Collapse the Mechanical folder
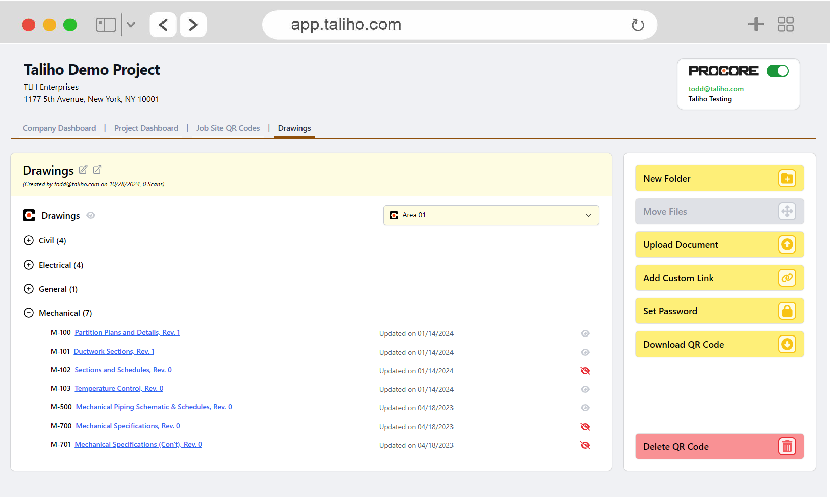830x504 pixels. click(x=29, y=313)
